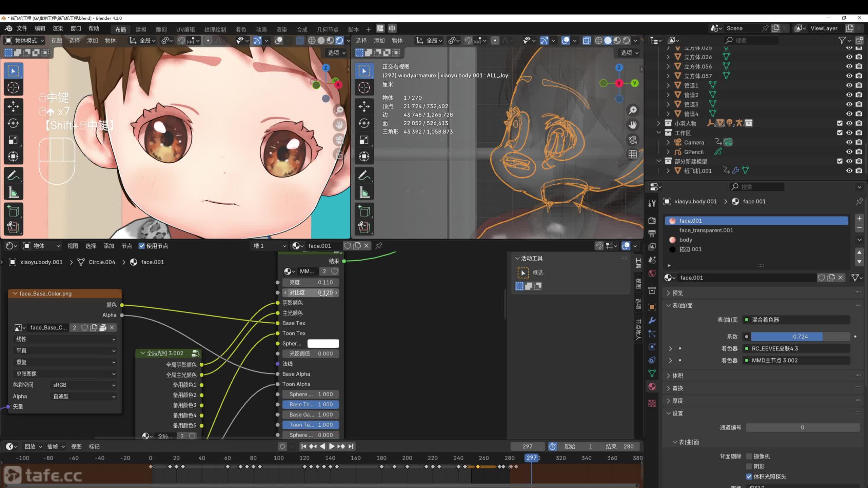
Task: Open 插帧 popover in timeline
Action: tap(56, 446)
